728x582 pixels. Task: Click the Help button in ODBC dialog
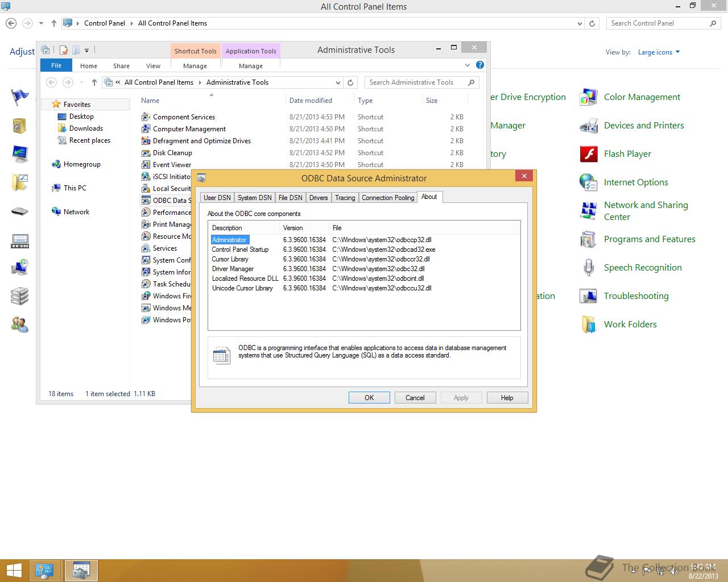(507, 398)
